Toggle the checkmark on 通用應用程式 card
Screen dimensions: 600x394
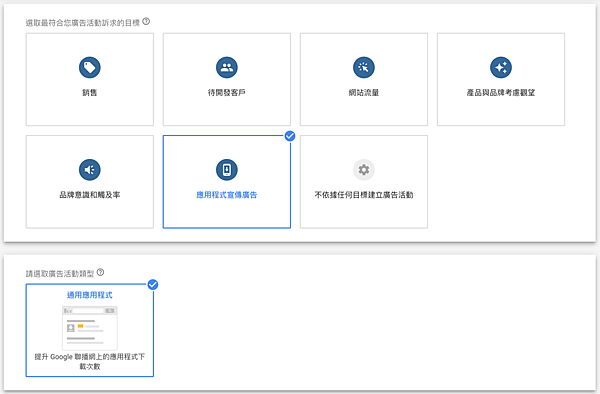coord(153,285)
